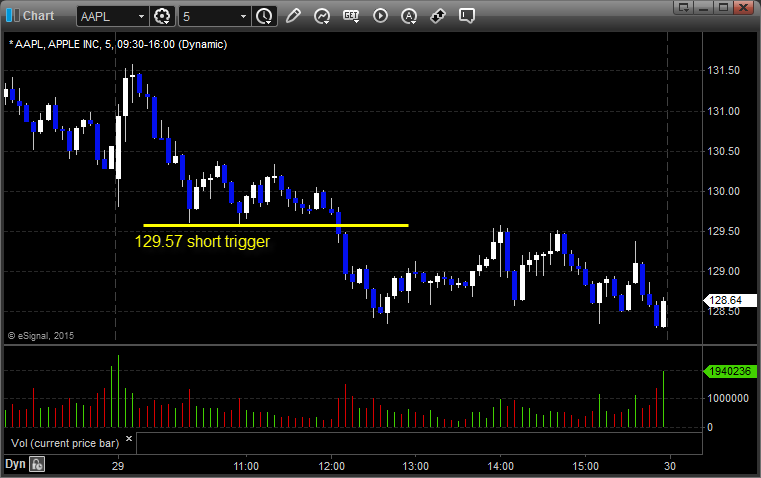This screenshot has height=478, width=761.
Task: Click the 129.00 price axis label
Action: 723,271
